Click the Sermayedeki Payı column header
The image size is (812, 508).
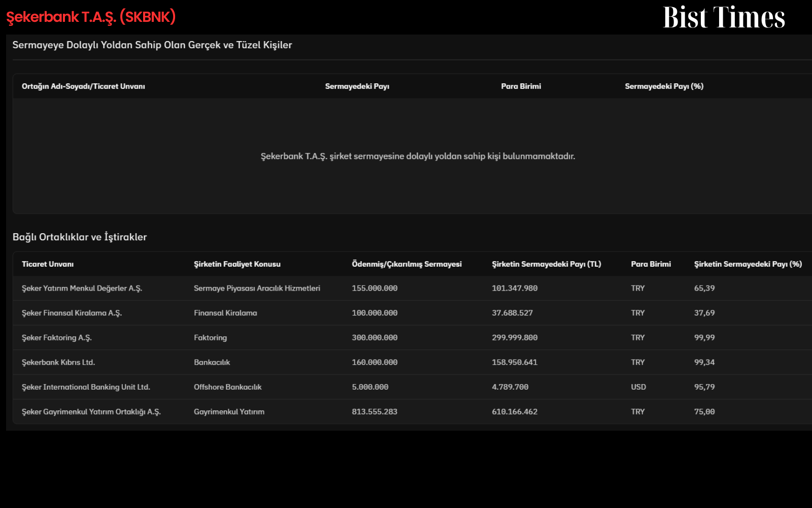[357, 86]
